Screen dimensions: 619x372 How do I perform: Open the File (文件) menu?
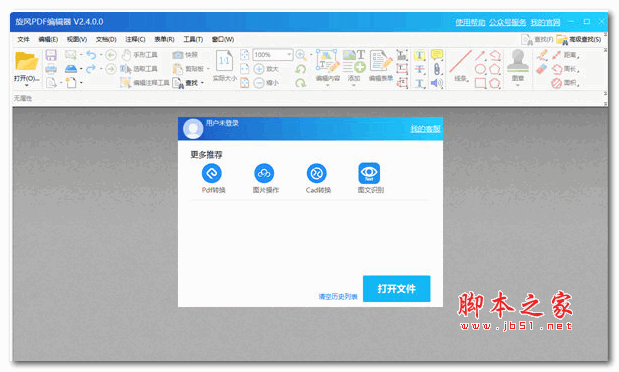(x=23, y=39)
